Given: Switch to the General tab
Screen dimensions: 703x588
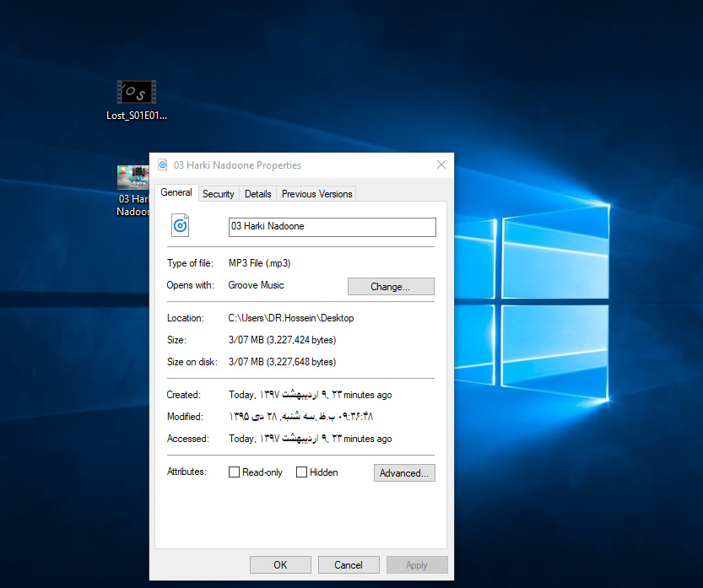Looking at the screenshot, I should tap(176, 192).
